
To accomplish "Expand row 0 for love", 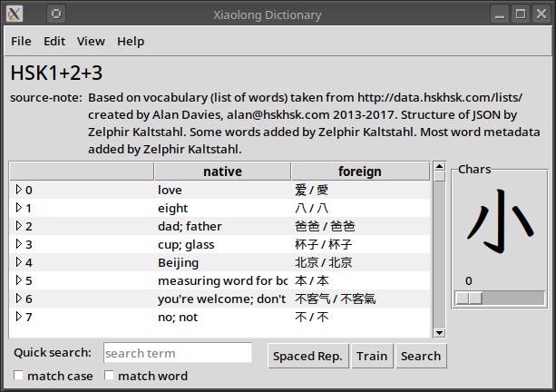I will pyautogui.click(x=18, y=190).
